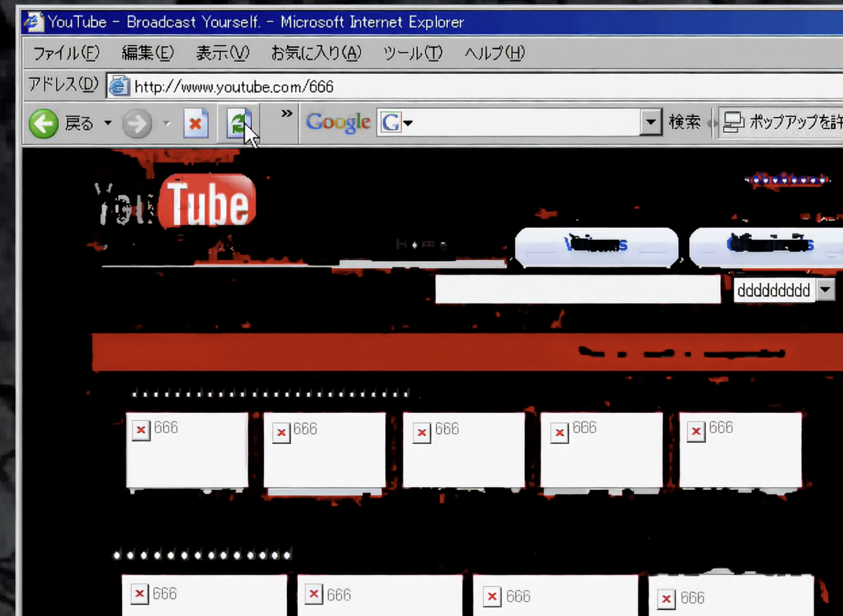Refresh the page with the green arrows icon
Viewport: 843px width, 616px height.
pyautogui.click(x=239, y=124)
